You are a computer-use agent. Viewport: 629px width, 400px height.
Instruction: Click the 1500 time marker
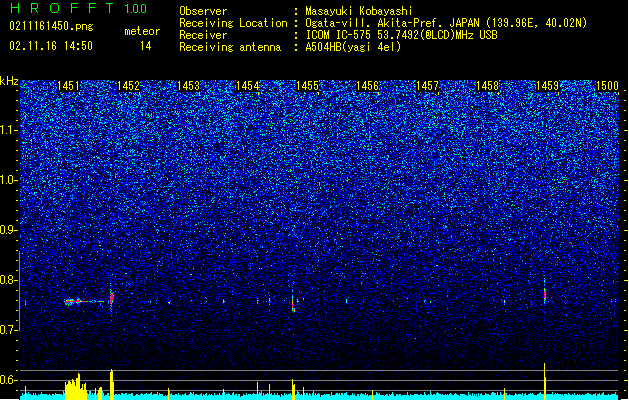click(607, 86)
